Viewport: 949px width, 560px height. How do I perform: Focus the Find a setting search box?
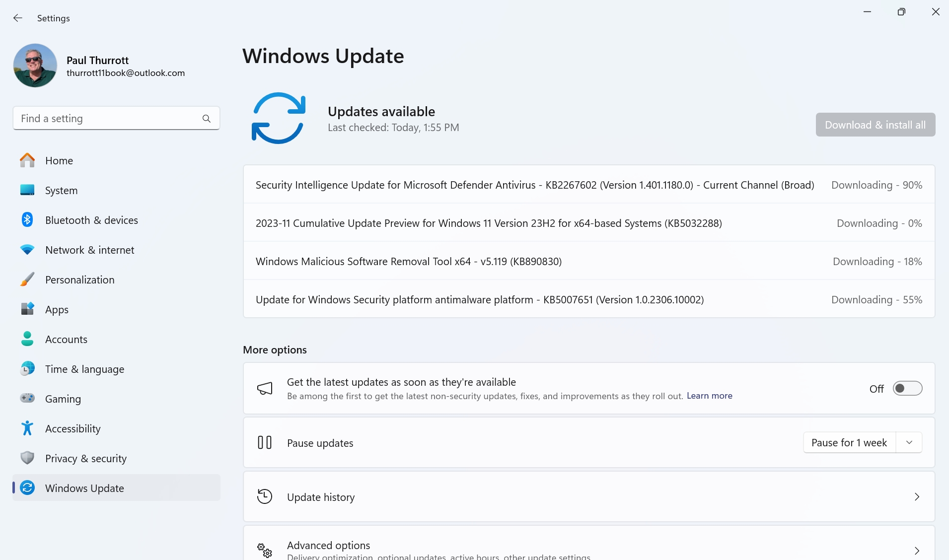tap(116, 118)
